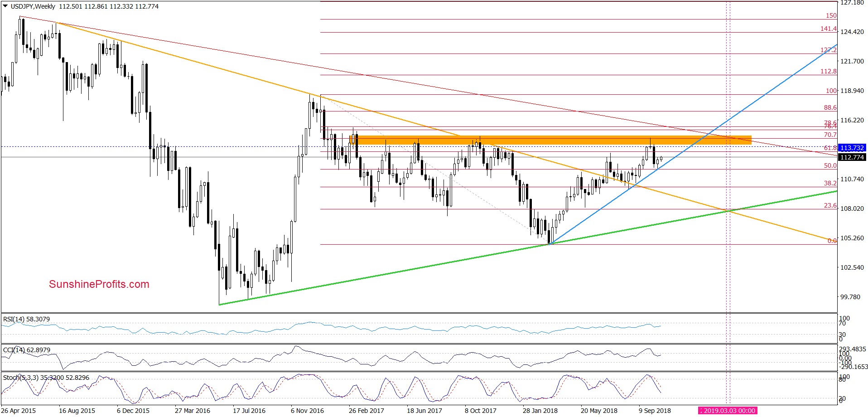
Task: Click the Fibonacci 88.6 level label
Action: [830, 107]
